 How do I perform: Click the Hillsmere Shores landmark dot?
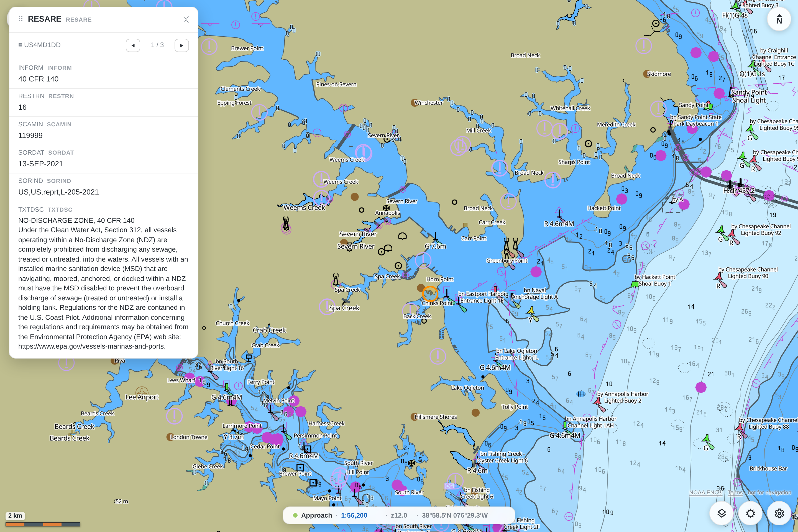[x=414, y=417]
